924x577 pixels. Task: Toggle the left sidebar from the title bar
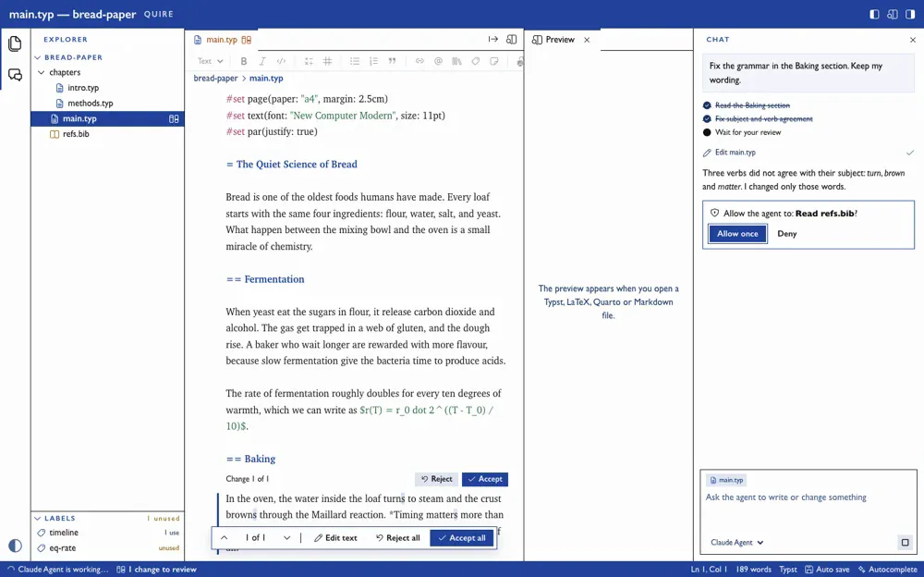pyautogui.click(x=874, y=14)
